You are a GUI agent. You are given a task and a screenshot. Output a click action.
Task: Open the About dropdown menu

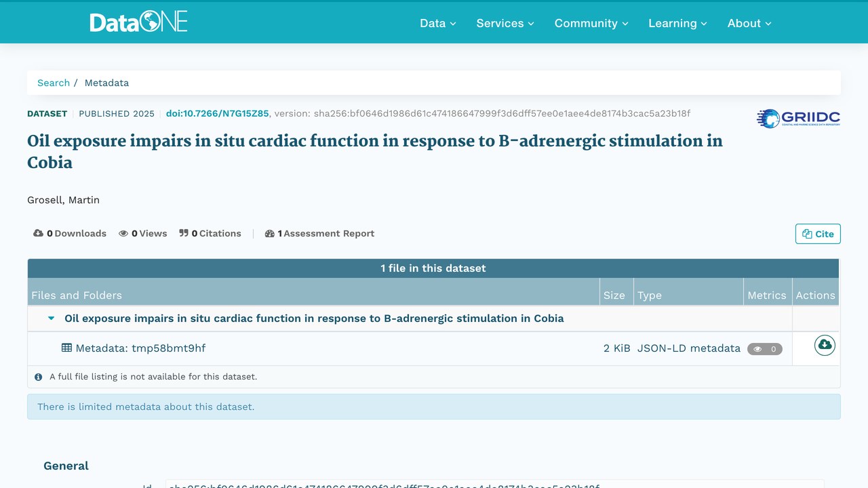[749, 23]
